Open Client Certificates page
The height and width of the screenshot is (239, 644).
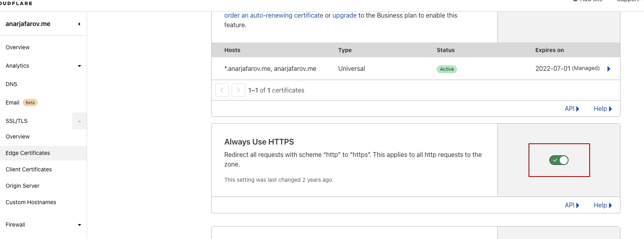click(x=29, y=169)
